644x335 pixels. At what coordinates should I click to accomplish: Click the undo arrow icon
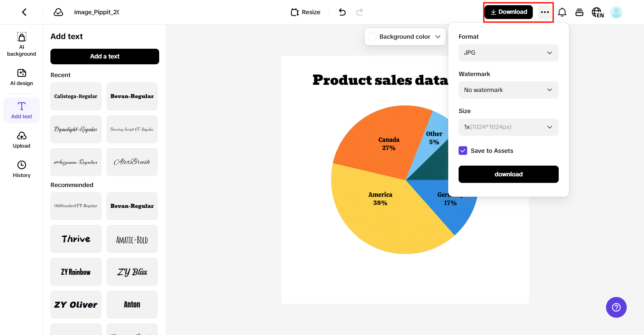[x=342, y=12]
